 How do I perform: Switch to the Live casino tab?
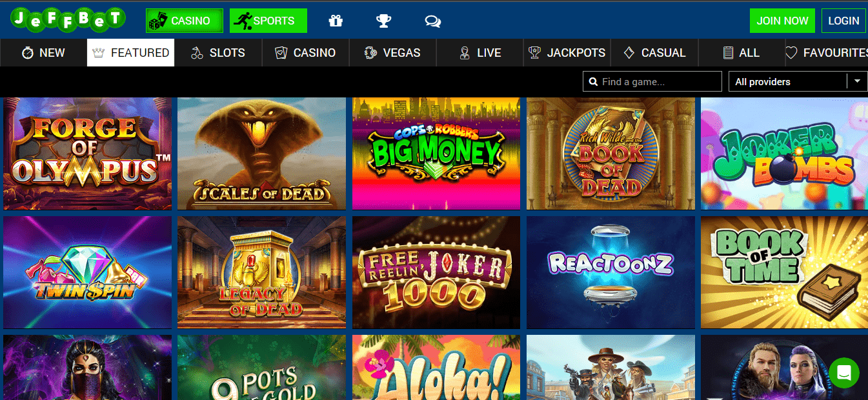(479, 53)
